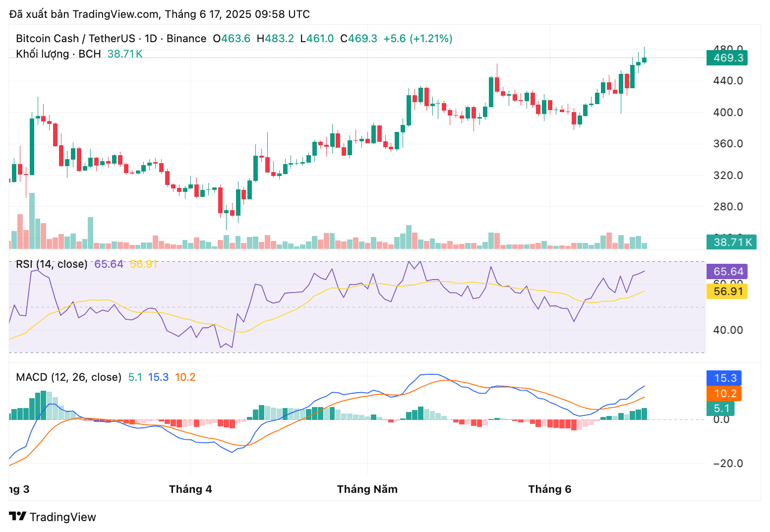Screen dimensions: 770x532
Task: Click the TradingView text at bottom left
Action: (62, 517)
